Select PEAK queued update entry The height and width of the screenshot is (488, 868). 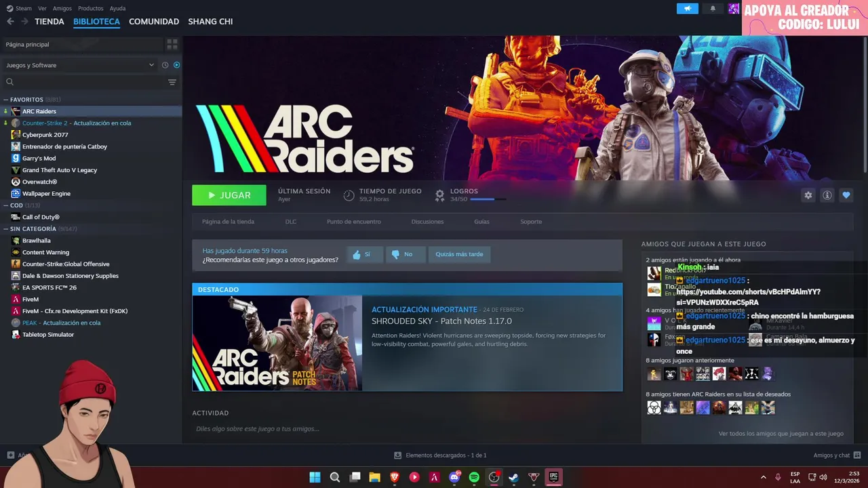[61, 323]
